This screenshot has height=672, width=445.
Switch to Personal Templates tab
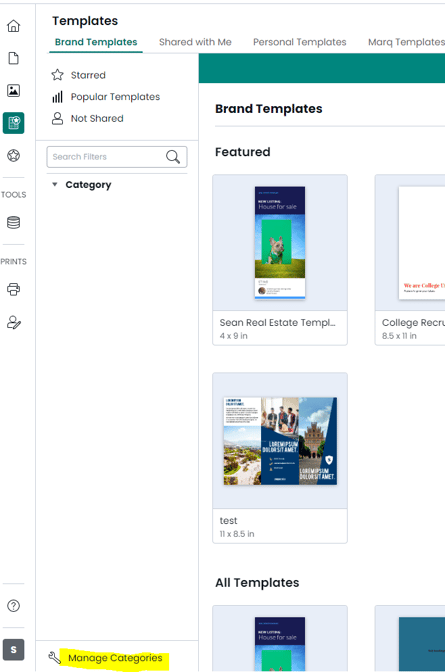300,42
